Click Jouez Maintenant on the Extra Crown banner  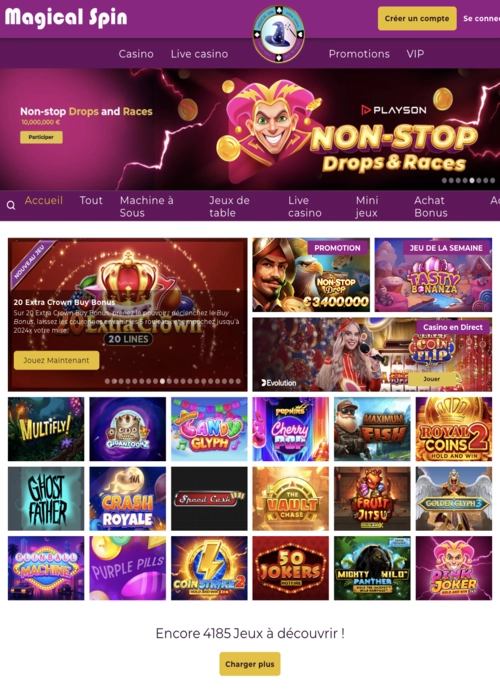click(x=56, y=360)
